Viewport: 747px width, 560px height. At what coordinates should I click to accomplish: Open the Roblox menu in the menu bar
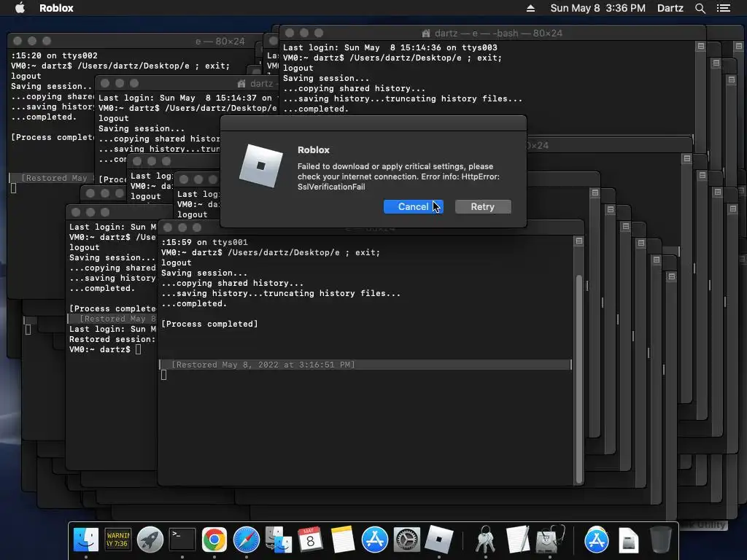pyautogui.click(x=56, y=8)
